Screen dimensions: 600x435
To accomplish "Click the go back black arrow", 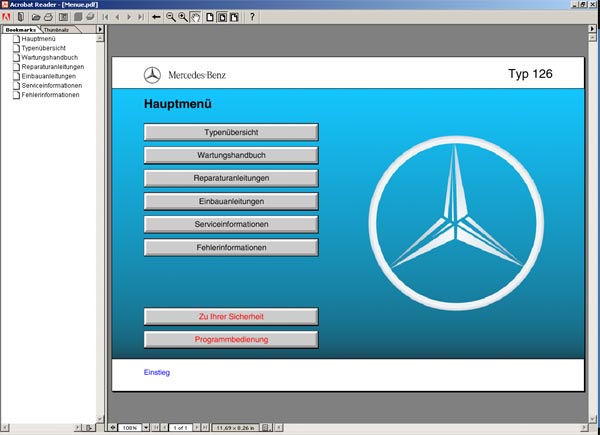I will point(156,17).
